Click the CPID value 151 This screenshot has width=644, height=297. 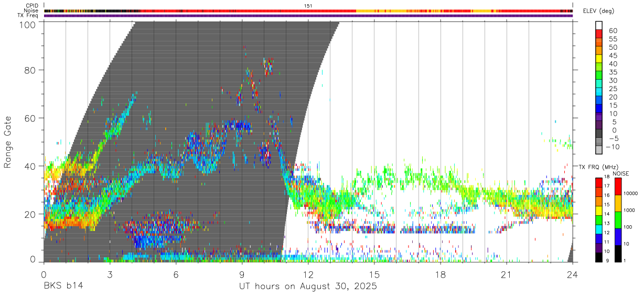click(308, 6)
